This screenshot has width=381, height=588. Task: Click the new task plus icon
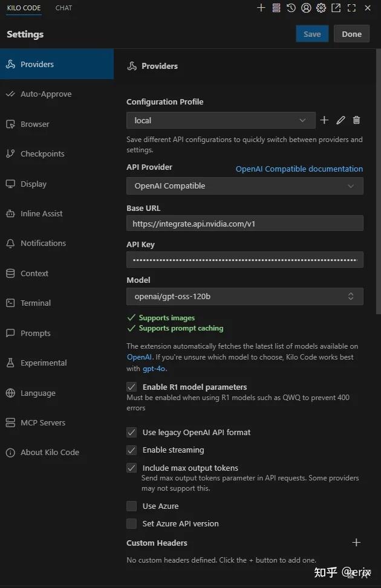pyautogui.click(x=261, y=8)
